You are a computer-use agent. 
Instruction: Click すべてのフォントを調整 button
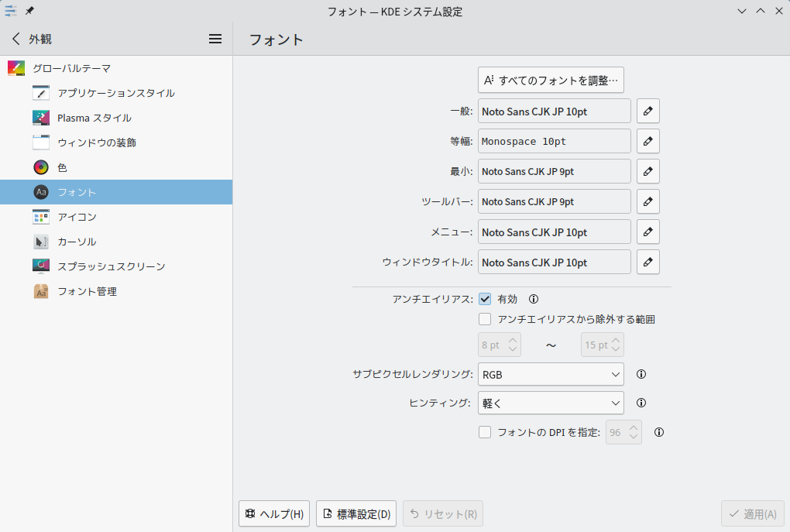point(551,80)
